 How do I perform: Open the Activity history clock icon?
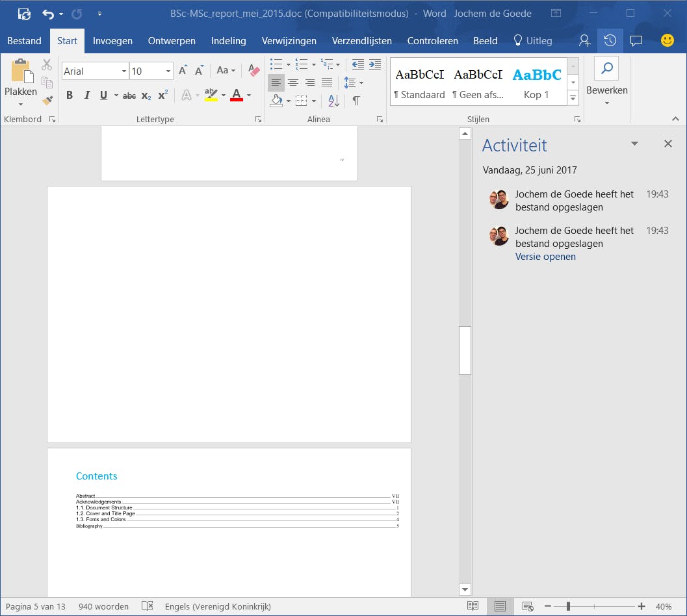(x=610, y=40)
